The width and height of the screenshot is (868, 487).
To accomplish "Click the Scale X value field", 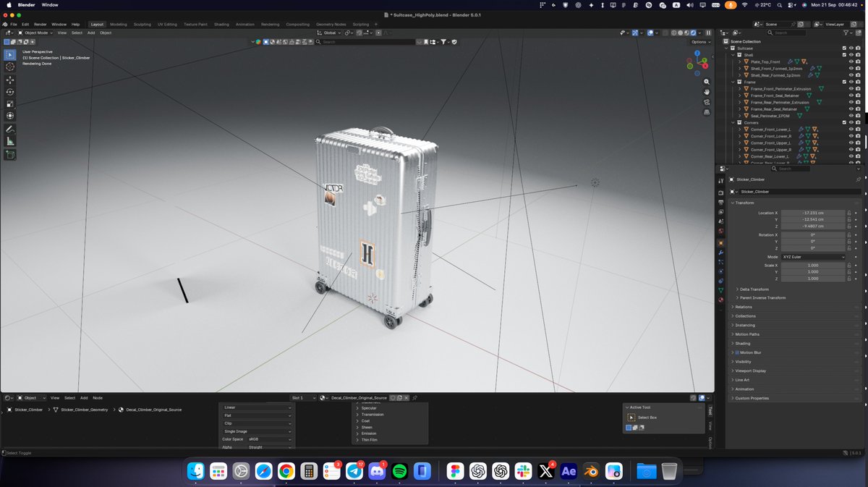I will (x=813, y=266).
